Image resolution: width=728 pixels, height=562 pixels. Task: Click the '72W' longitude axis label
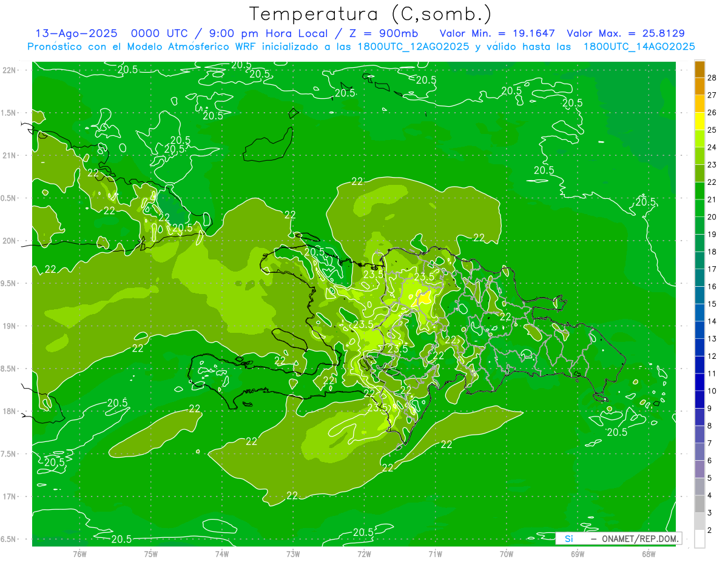[x=364, y=554]
